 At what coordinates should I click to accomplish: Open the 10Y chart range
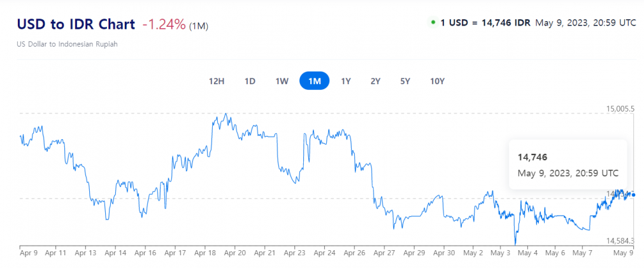point(437,81)
